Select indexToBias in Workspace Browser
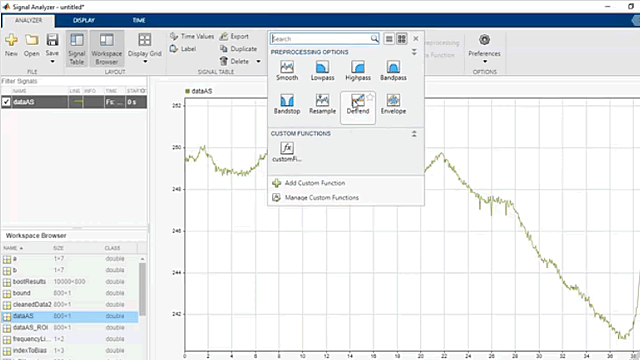640x360 pixels. (x=70, y=350)
